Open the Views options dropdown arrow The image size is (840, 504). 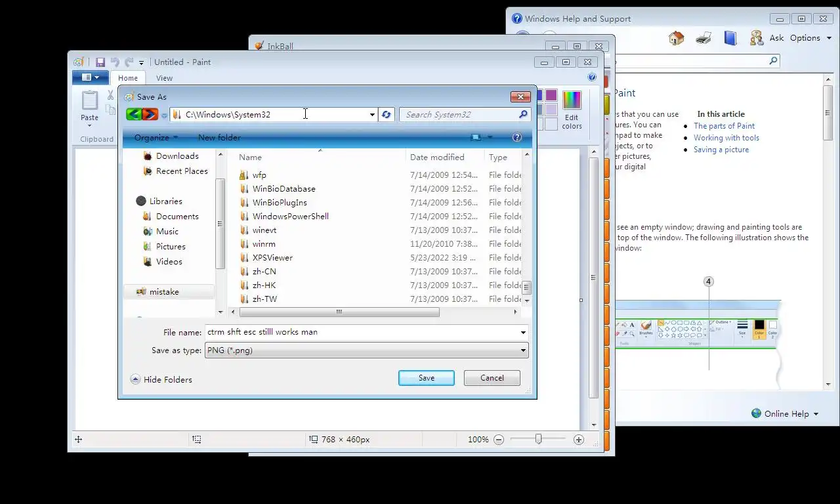click(x=490, y=138)
